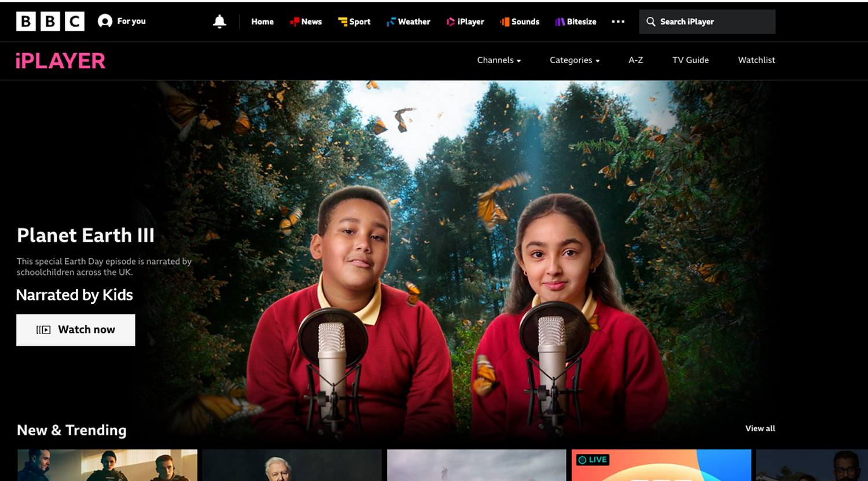The width and height of the screenshot is (868, 481).
Task: Click the For you label
Action: tap(131, 21)
